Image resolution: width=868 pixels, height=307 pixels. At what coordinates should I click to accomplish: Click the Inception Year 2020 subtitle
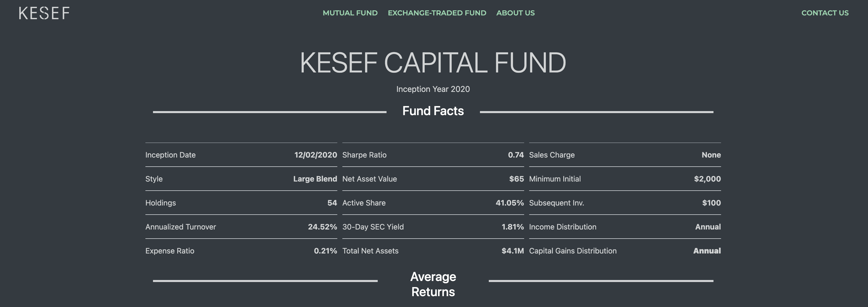433,89
